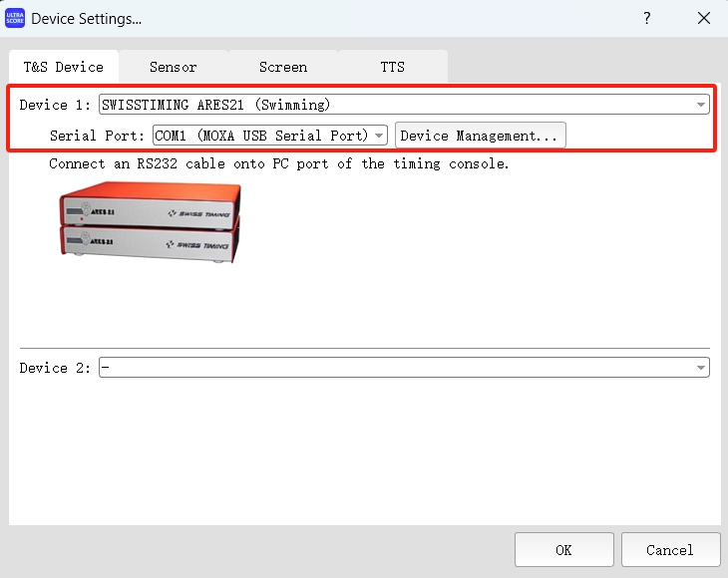Click the "Device 2:" label
This screenshot has width=728, height=578.
(57, 368)
